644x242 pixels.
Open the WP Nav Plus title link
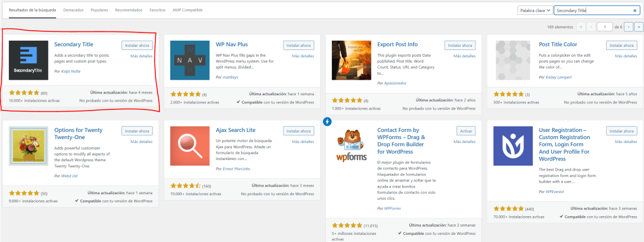coord(232,45)
